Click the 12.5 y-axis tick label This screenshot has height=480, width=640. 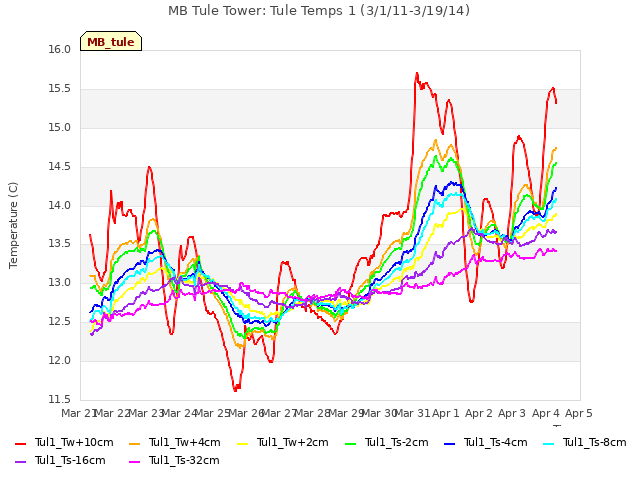coord(60,322)
